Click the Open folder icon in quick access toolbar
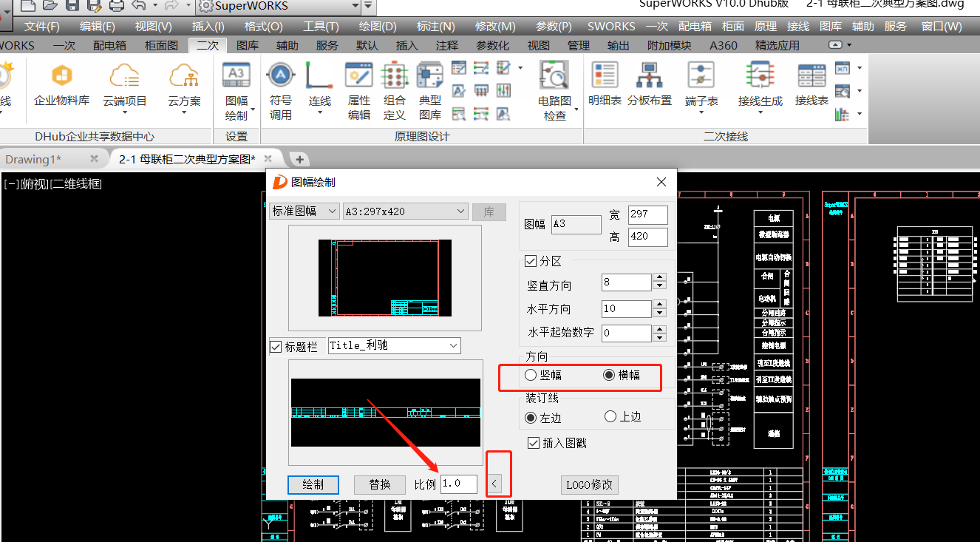The width and height of the screenshot is (980, 542). pos(50,5)
